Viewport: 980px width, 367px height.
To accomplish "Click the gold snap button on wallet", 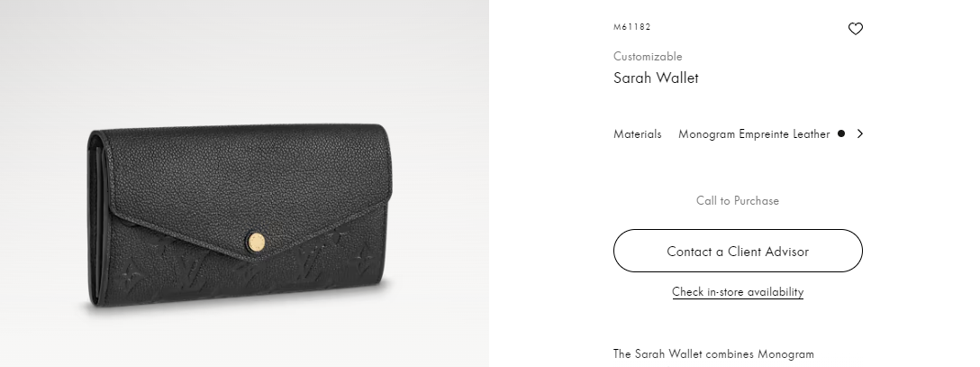I will click(256, 242).
